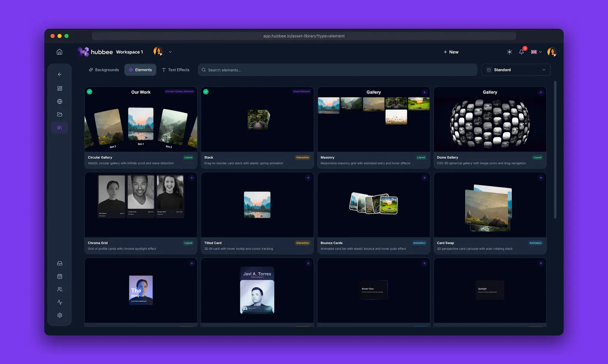Click the New button
This screenshot has height=364, width=608.
pos(451,52)
